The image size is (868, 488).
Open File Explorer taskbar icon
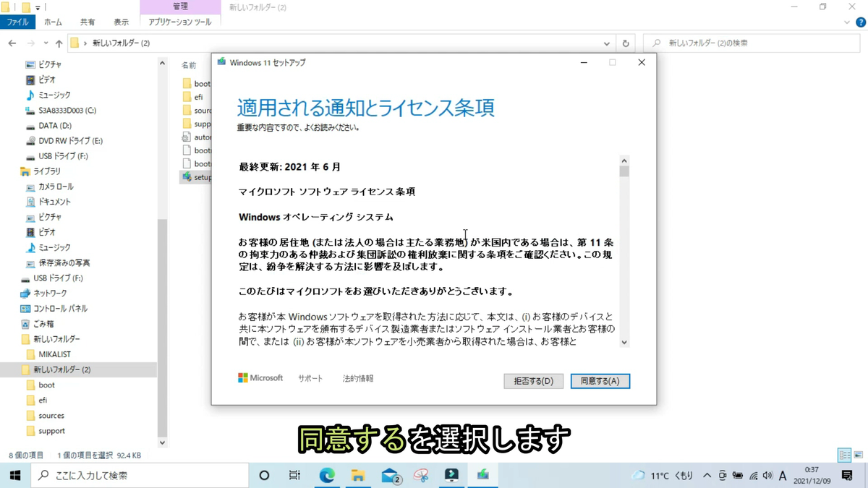click(358, 475)
